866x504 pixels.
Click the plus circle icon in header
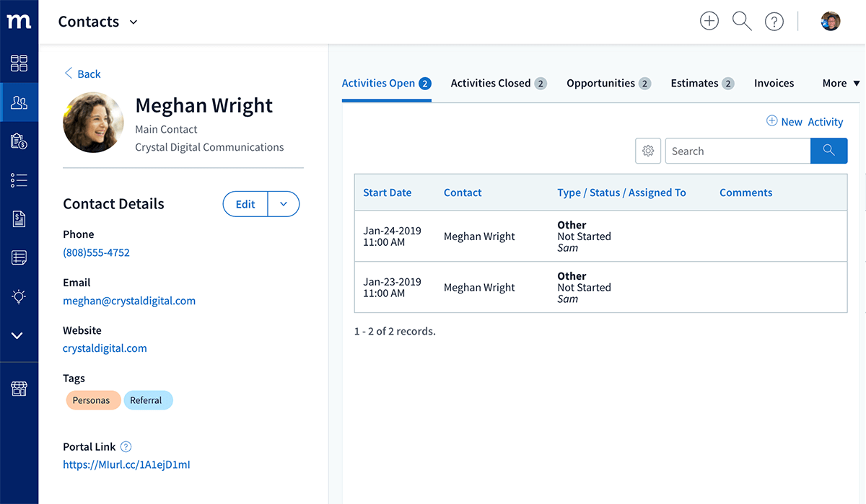click(709, 21)
